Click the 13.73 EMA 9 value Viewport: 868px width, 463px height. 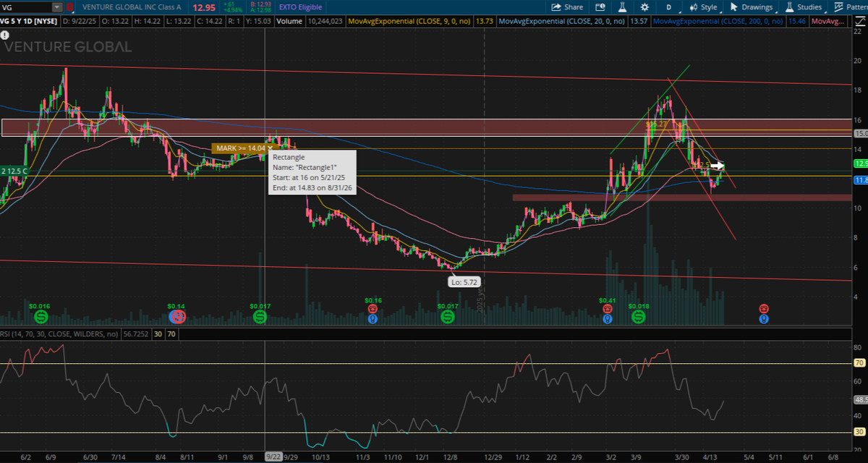tap(484, 21)
